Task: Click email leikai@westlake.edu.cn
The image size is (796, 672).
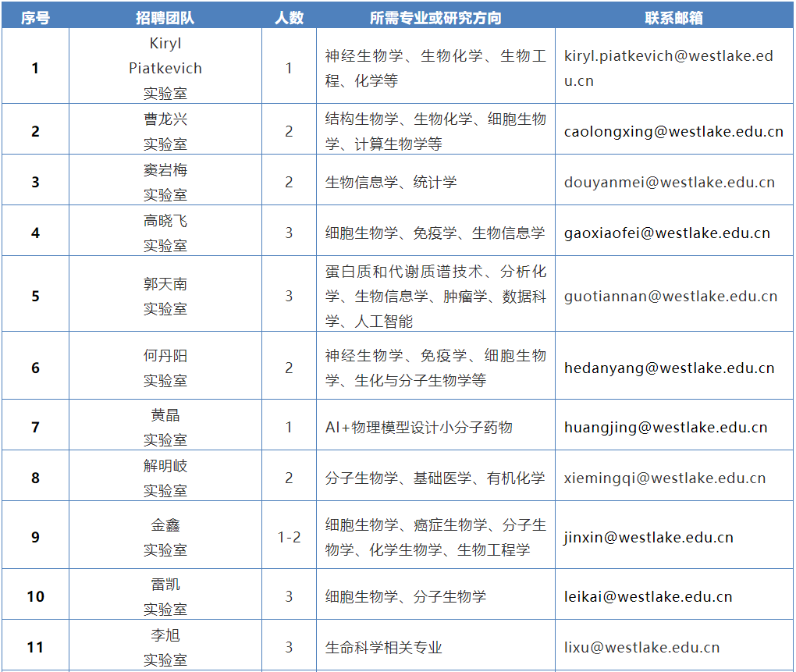Action: pyautogui.click(x=648, y=596)
